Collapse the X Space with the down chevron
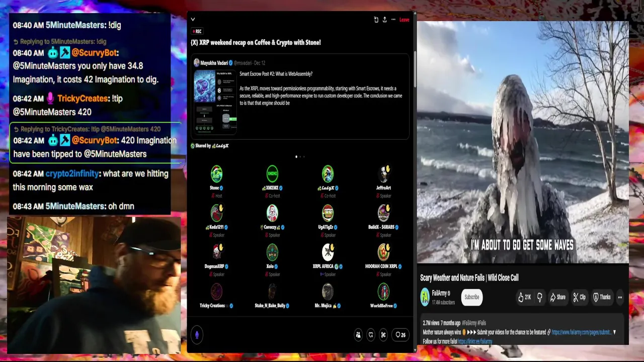Image resolution: width=644 pixels, height=362 pixels. click(x=193, y=20)
